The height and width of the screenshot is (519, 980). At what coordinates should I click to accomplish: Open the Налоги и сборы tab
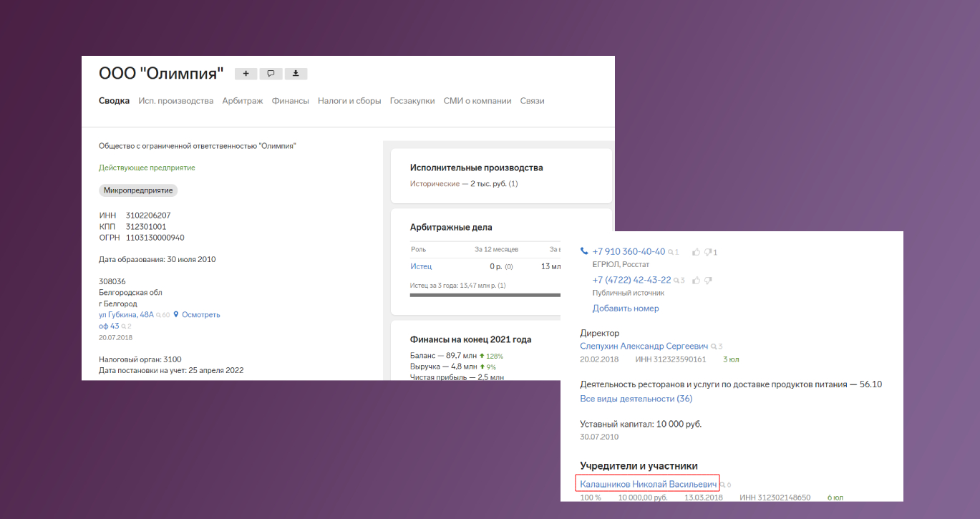tap(349, 101)
